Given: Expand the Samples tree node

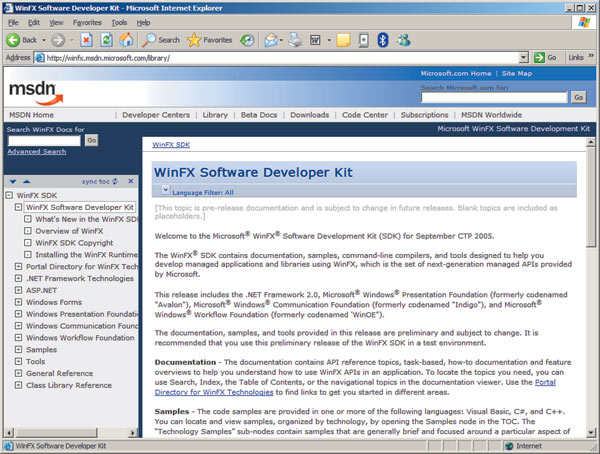Looking at the screenshot, I should coord(18,349).
